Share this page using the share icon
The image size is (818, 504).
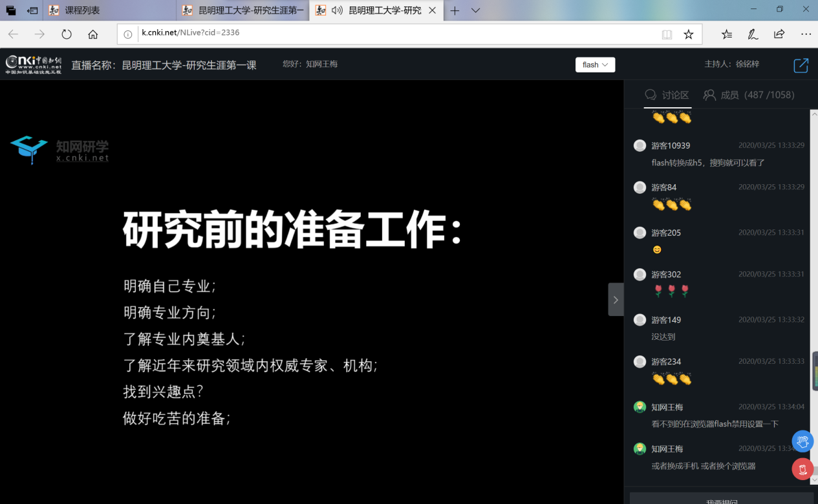tap(779, 34)
